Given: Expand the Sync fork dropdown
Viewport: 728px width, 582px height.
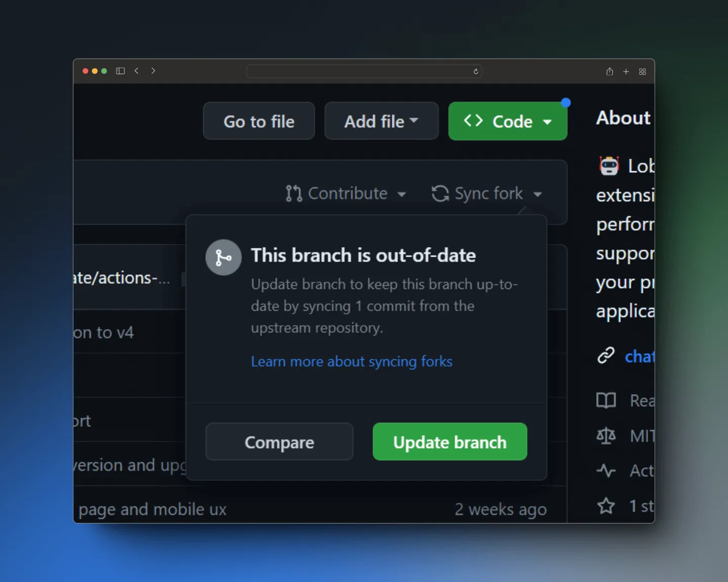Looking at the screenshot, I should (x=539, y=194).
